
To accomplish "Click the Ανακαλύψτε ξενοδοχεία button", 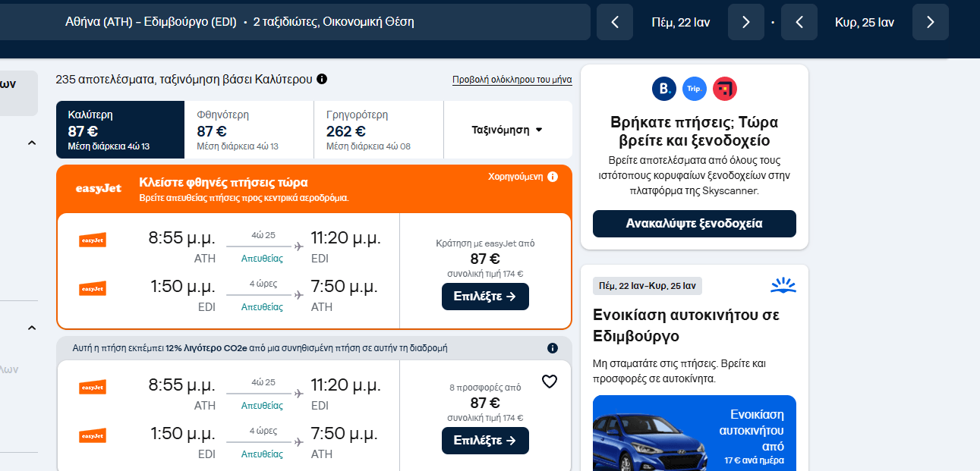I will point(694,224).
